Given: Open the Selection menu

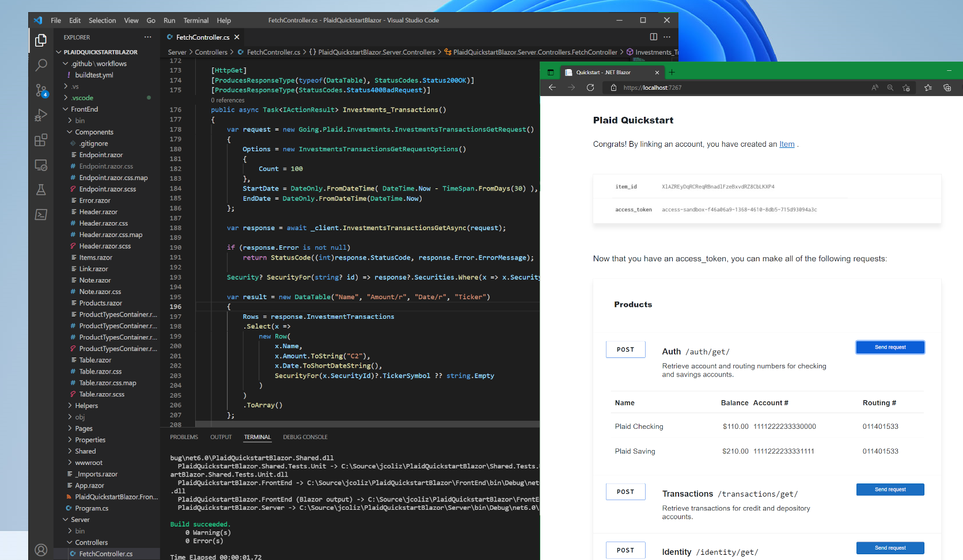Looking at the screenshot, I should pos(103,20).
